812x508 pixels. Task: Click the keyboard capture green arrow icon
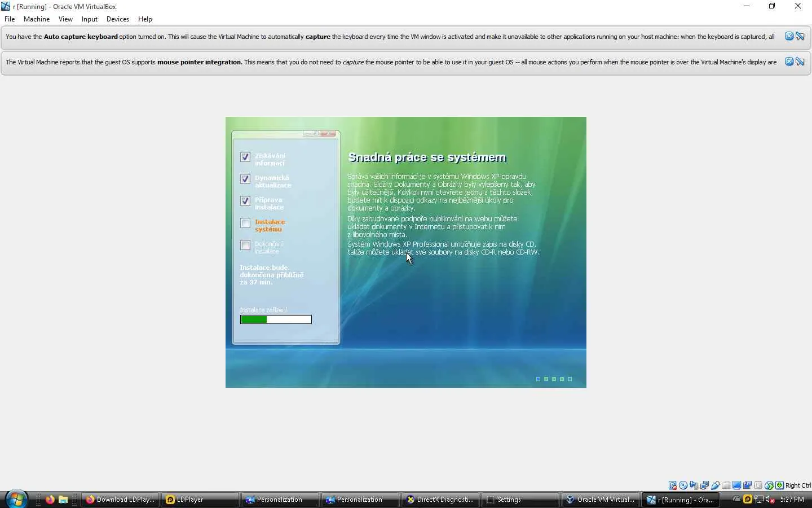[x=779, y=485]
